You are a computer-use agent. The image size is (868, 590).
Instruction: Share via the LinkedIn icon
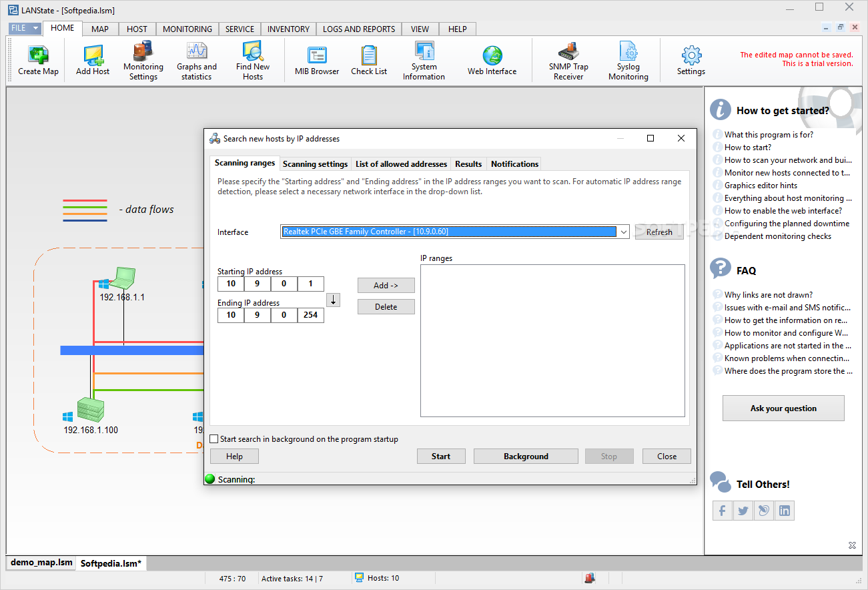[785, 511]
